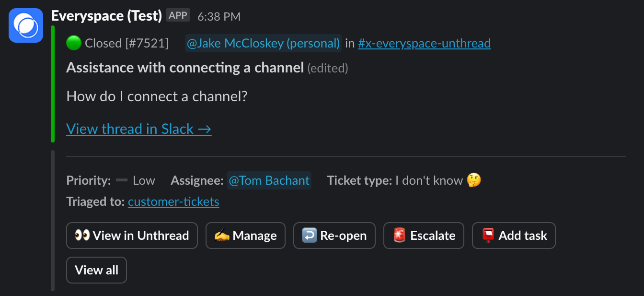The width and height of the screenshot is (644, 296).
Task: Re-open ticket #7521
Action: [334, 235]
